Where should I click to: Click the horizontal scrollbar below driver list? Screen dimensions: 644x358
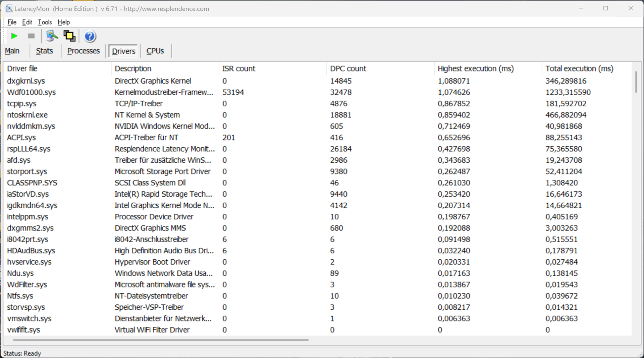click(161, 340)
